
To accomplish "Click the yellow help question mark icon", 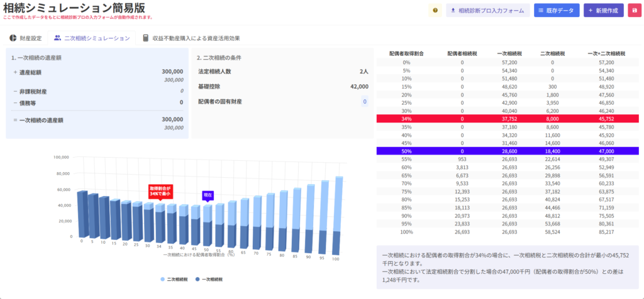I will [435, 11].
